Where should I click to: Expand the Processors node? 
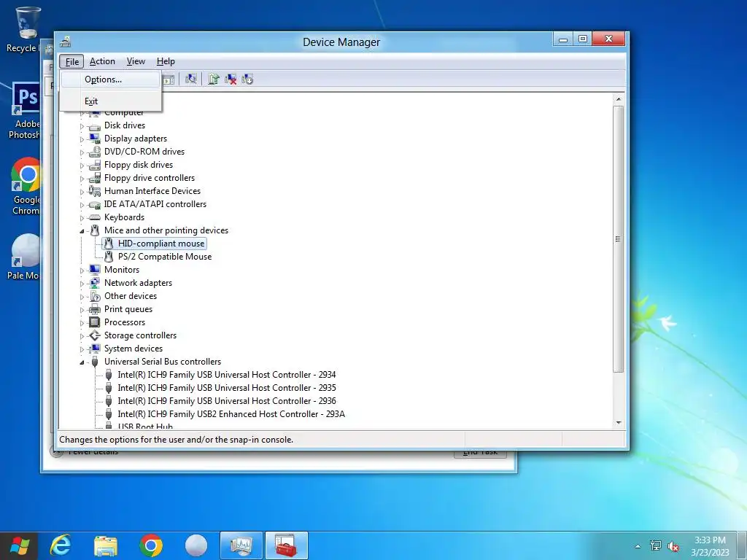[x=82, y=323]
